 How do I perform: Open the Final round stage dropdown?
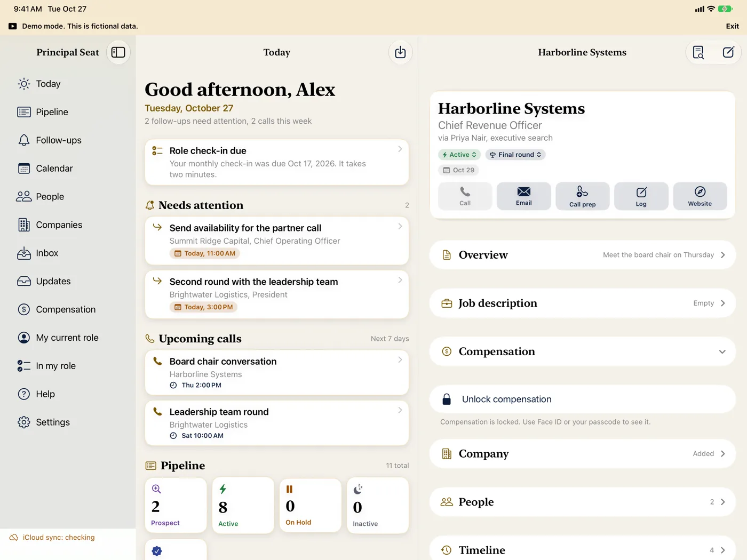pos(515,155)
